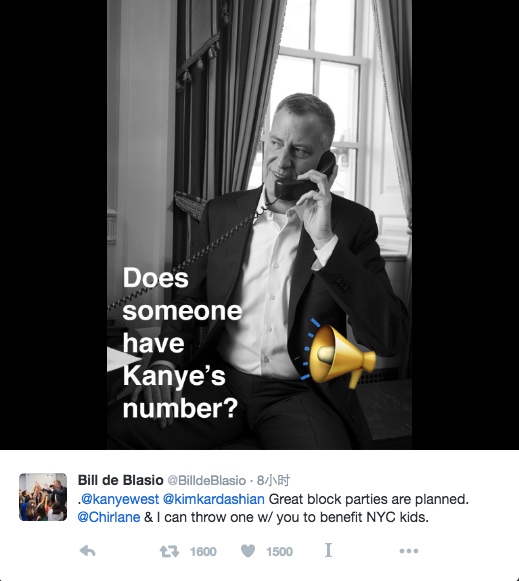
Task: Open the list of 1600 retweets
Action: [x=203, y=551]
